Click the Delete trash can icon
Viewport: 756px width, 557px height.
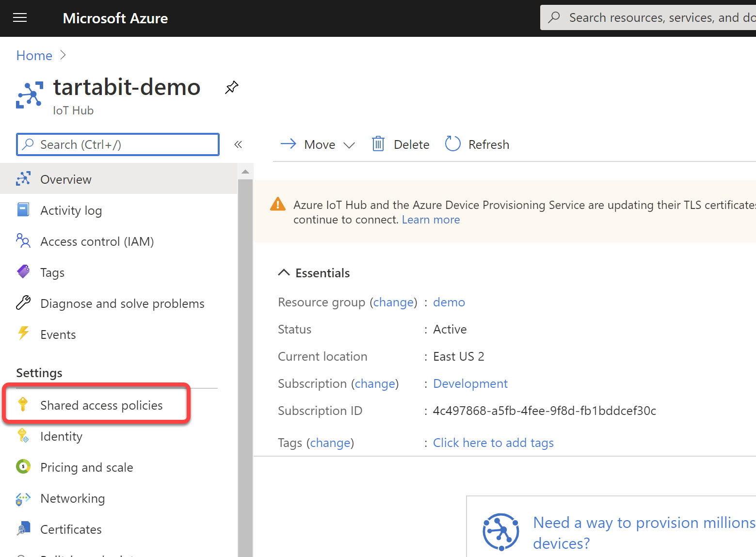tap(378, 144)
